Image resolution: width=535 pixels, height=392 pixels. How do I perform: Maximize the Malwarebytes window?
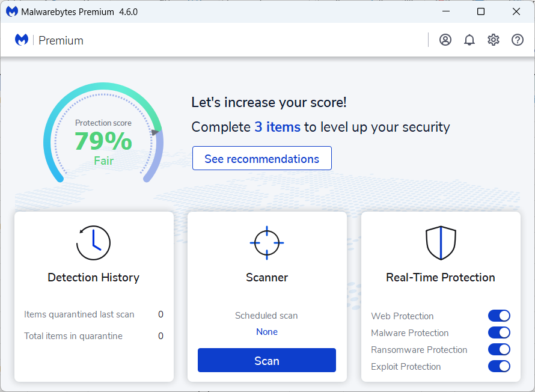[x=481, y=11]
